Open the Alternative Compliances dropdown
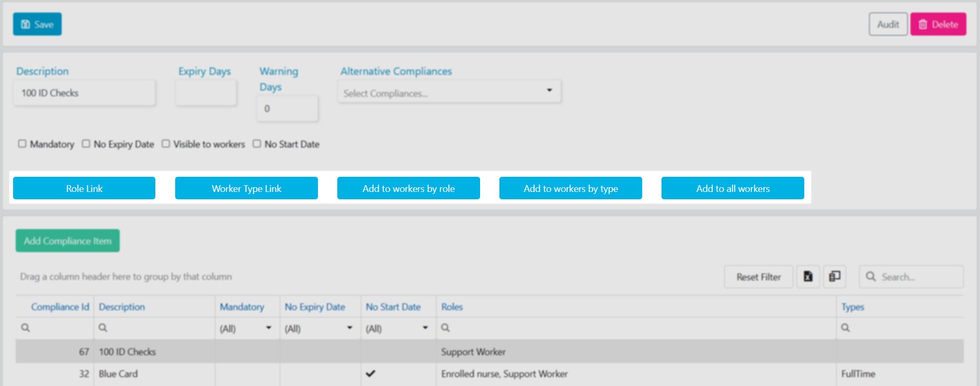This screenshot has width=980, height=386. (449, 92)
